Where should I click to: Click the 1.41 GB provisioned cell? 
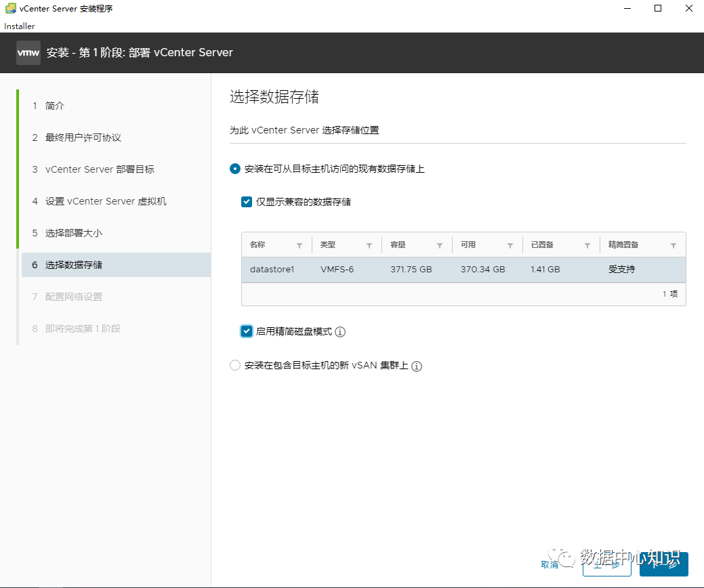545,270
